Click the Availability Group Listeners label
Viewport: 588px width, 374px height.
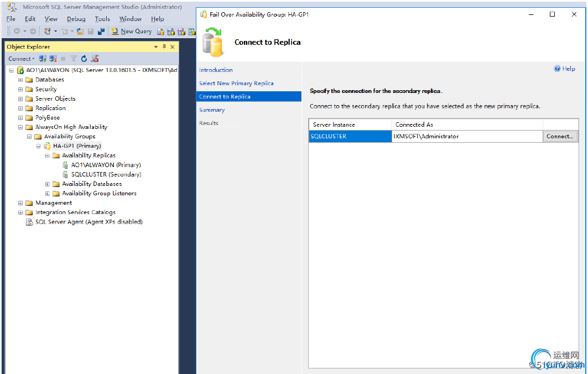(99, 194)
